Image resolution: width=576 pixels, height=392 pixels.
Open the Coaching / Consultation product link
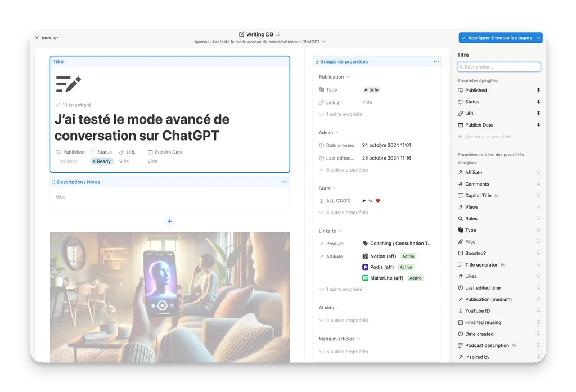coord(397,243)
